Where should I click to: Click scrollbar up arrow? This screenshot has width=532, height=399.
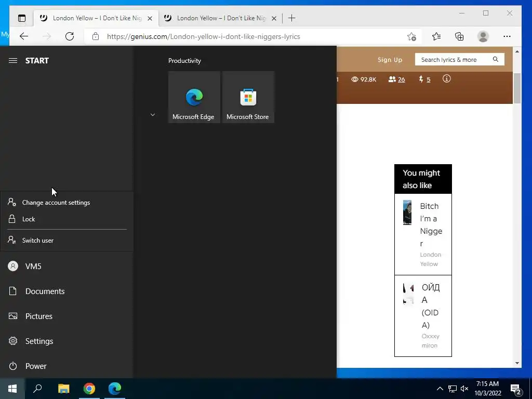tap(517, 51)
